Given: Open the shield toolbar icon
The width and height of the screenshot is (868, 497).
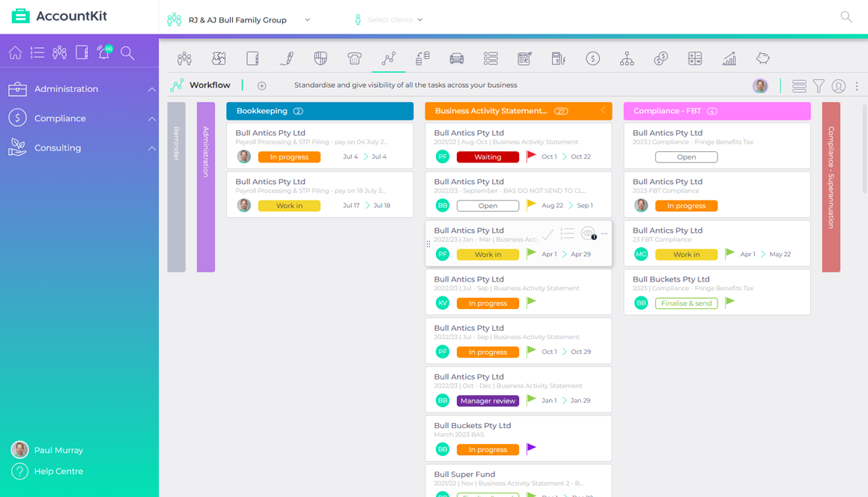Looking at the screenshot, I should coord(321,58).
